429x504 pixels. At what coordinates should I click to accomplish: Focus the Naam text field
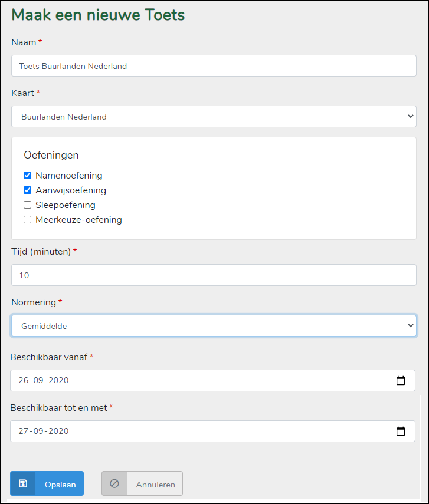pyautogui.click(x=214, y=66)
